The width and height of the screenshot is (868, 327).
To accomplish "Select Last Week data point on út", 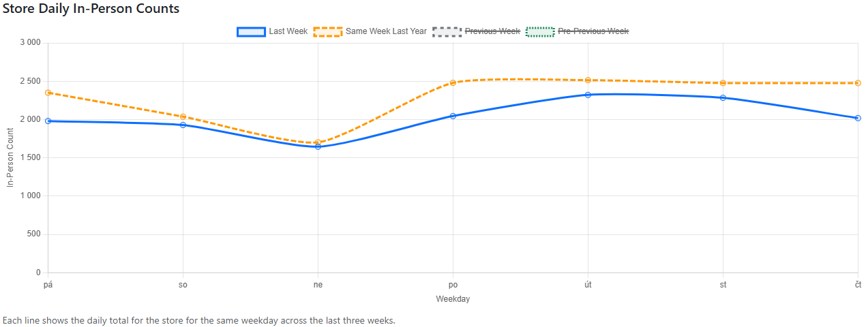I will [x=588, y=95].
